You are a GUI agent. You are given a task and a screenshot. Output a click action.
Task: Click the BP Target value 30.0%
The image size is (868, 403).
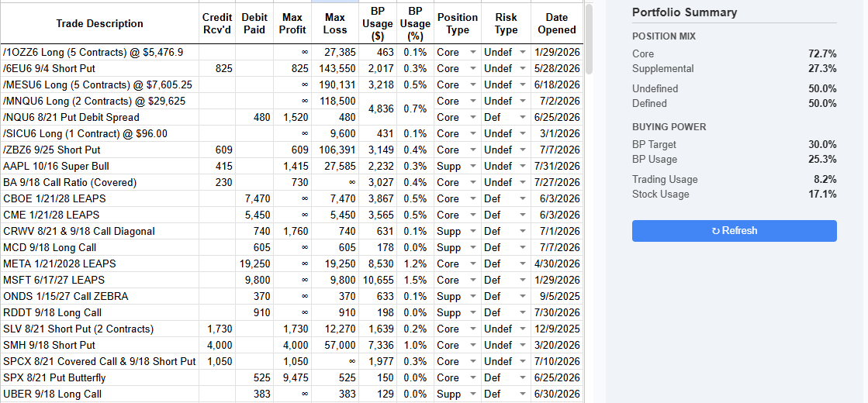(822, 144)
